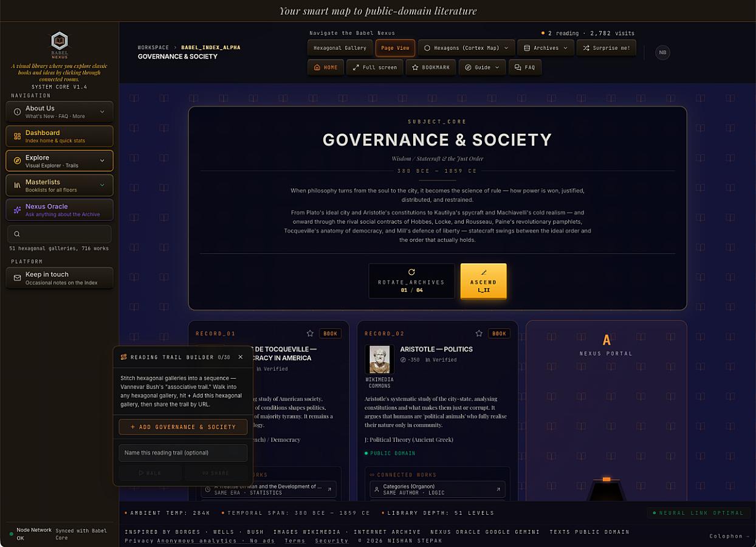Viewport: 756px width, 547px height.
Task: Click the Home house icon
Action: click(317, 67)
